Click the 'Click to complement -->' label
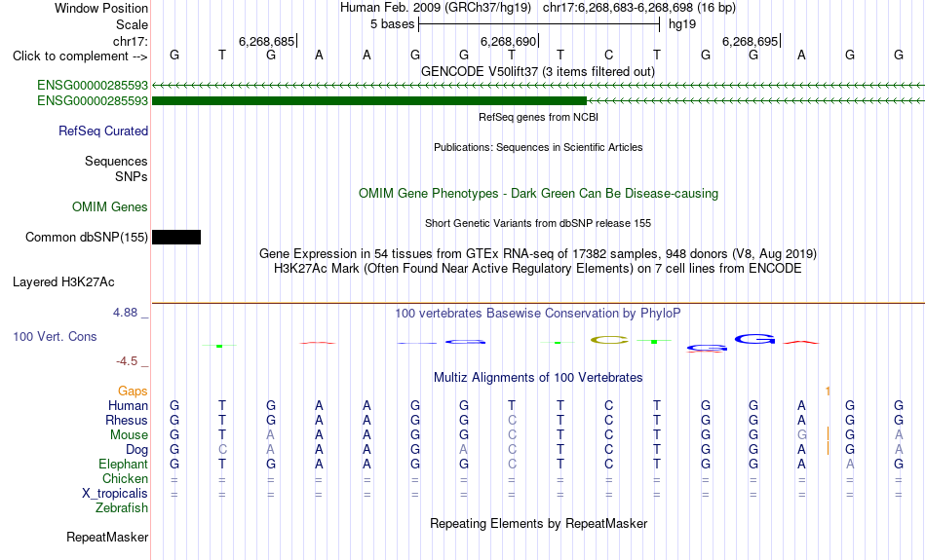The height and width of the screenshot is (560, 926). pos(80,56)
